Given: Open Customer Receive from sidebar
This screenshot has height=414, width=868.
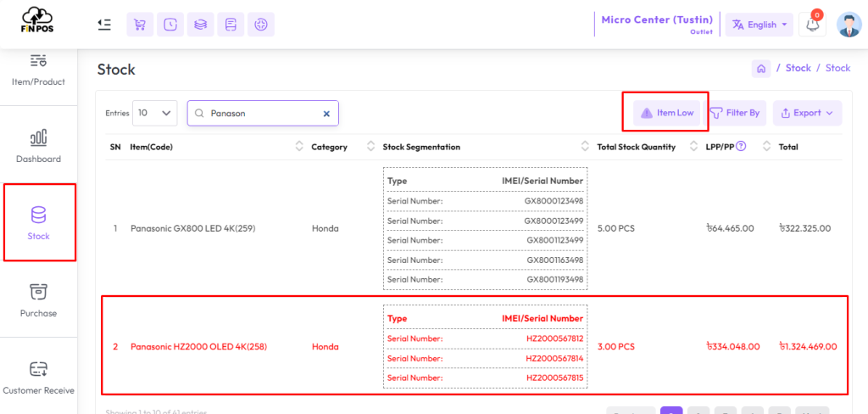Looking at the screenshot, I should [38, 378].
